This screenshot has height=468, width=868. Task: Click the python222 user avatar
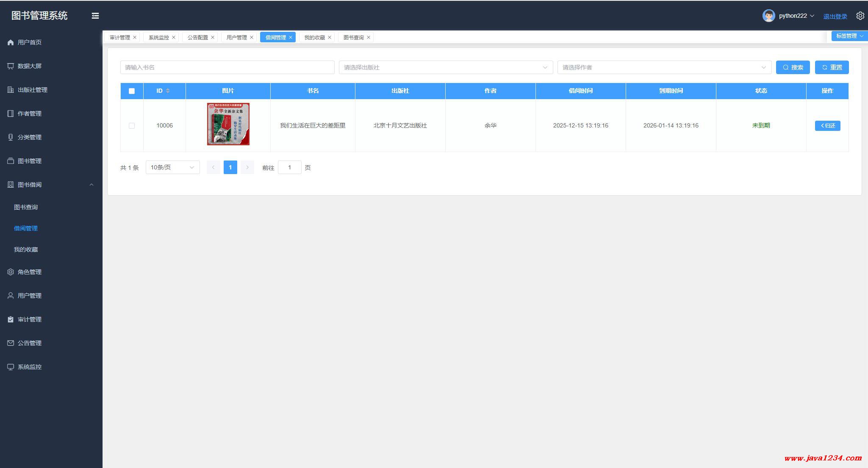768,16
